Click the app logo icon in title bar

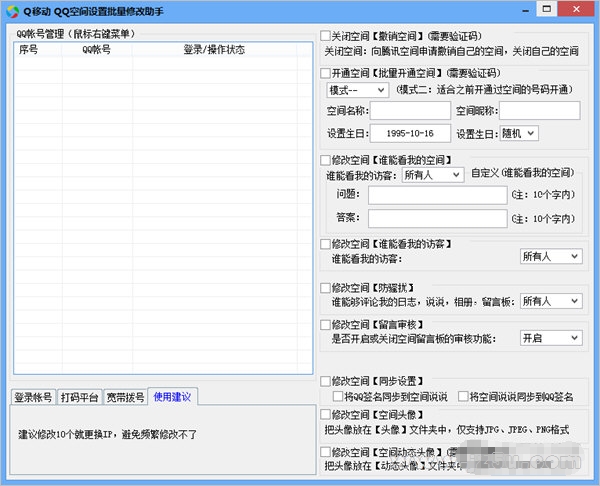click(13, 11)
